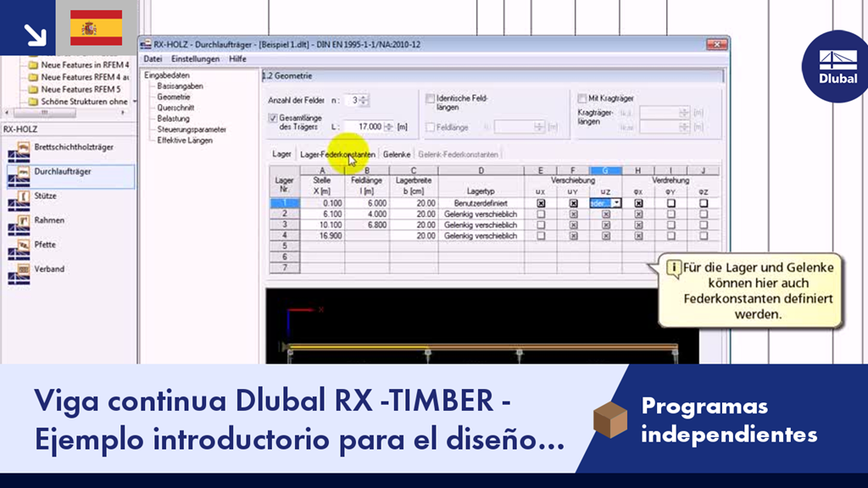The width and height of the screenshot is (868, 488).
Task: Select Stelle cell 6.100
Action: point(322,214)
